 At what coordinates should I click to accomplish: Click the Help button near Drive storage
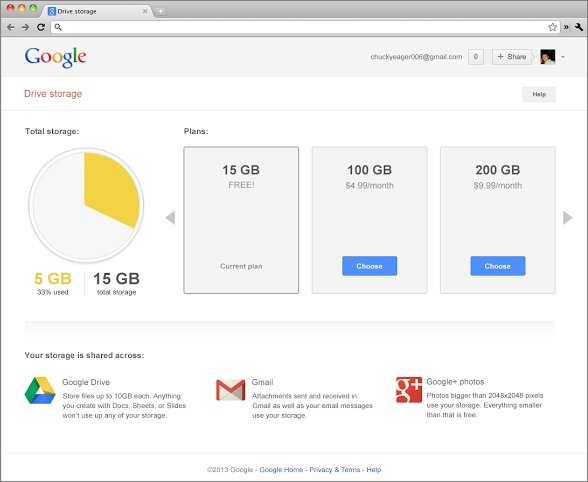(539, 94)
